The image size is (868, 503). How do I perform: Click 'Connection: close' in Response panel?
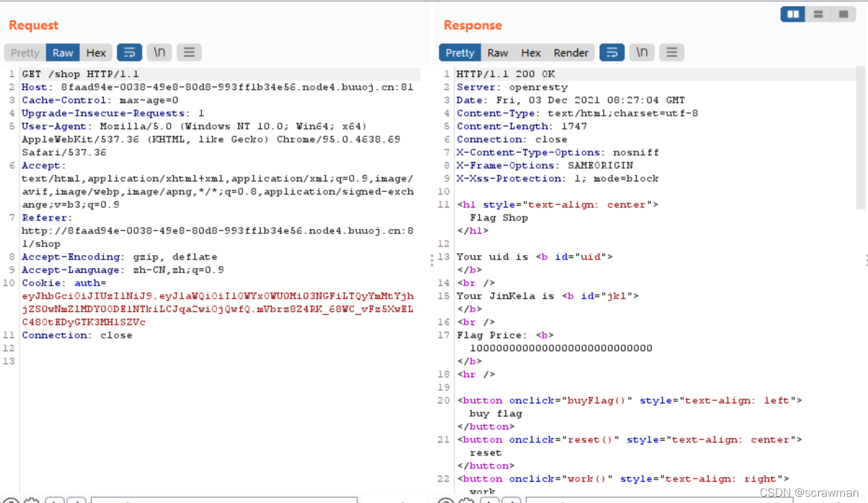[x=512, y=139]
